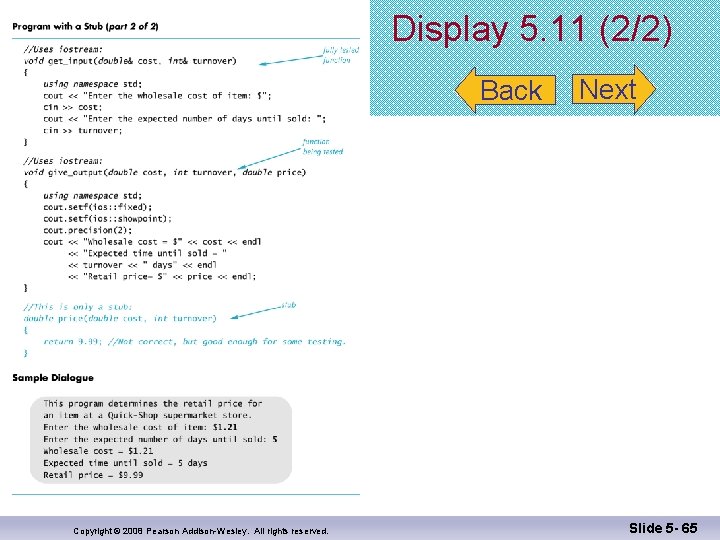
Task: Click line 'Enter the wholesale cost of item: $1.21'
Action: pos(140,427)
